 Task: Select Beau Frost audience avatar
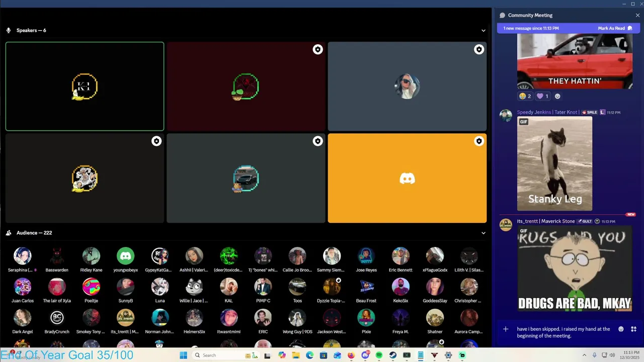(x=366, y=287)
